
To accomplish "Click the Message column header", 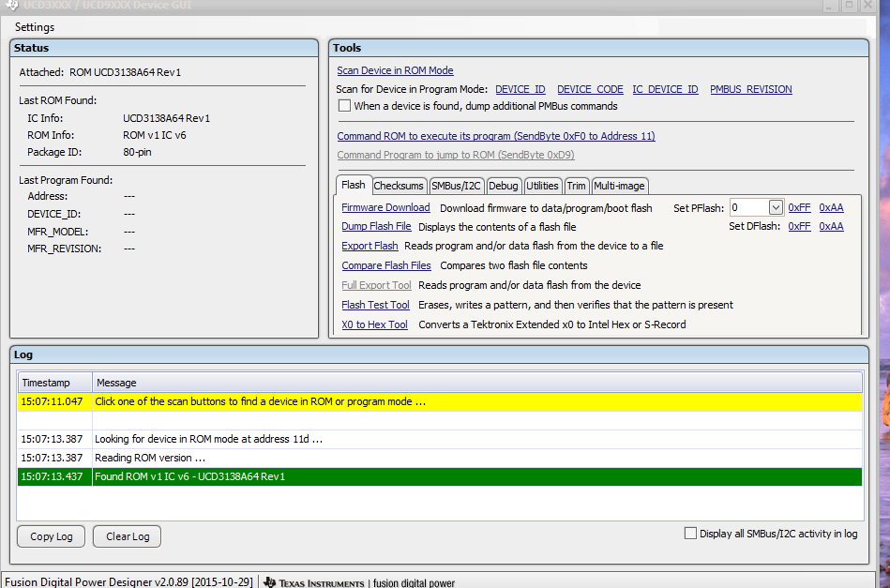I will [476, 383].
